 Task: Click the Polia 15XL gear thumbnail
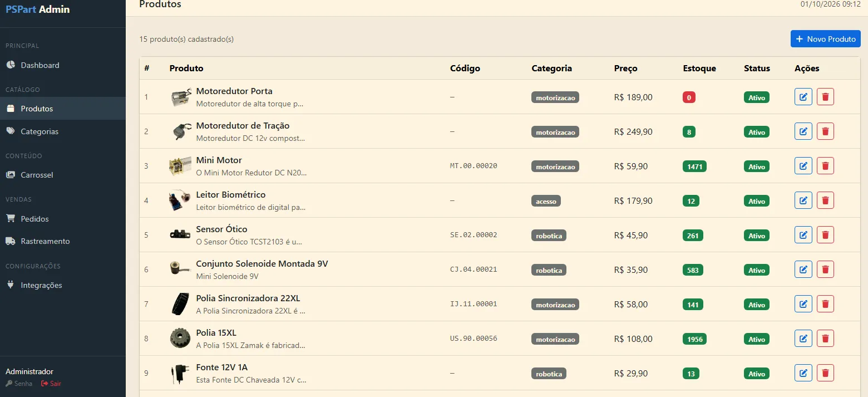point(180,339)
